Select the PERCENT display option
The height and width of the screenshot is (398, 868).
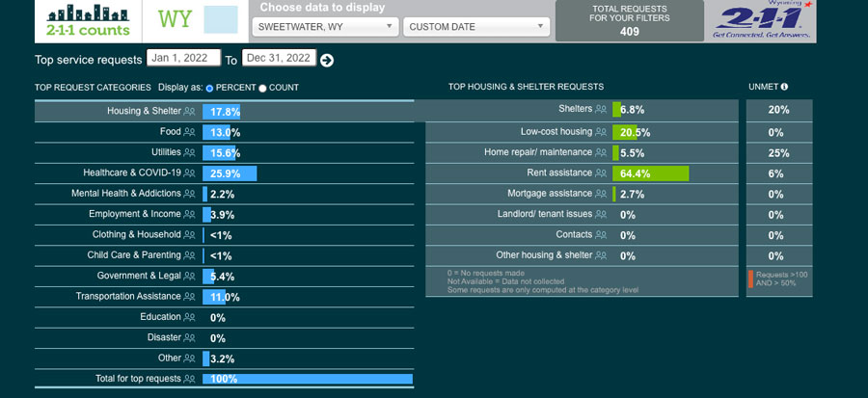coord(210,88)
